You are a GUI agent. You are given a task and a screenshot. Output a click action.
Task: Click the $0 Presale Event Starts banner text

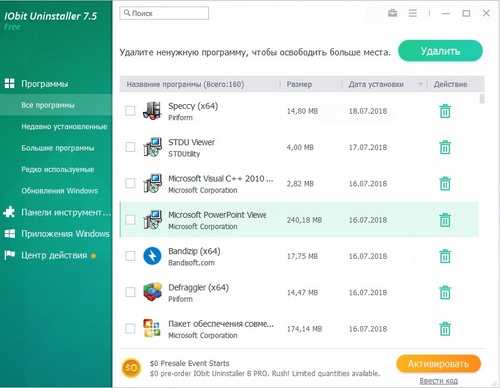tap(189, 363)
